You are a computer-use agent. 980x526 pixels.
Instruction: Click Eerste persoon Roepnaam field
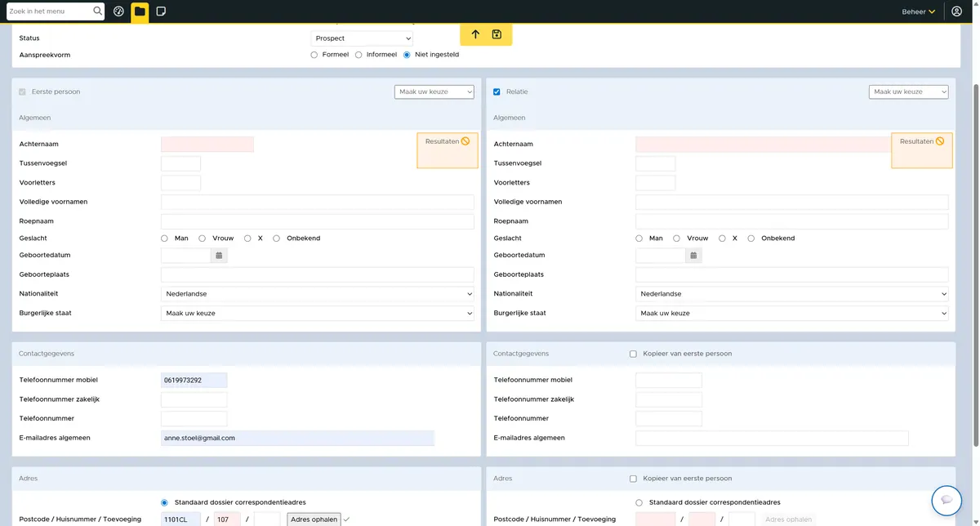pos(318,221)
